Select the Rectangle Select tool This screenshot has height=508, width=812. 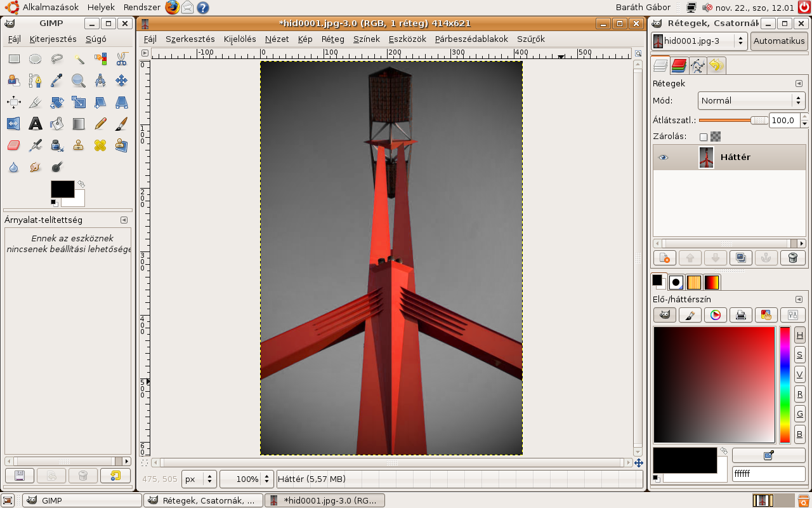[x=14, y=59]
